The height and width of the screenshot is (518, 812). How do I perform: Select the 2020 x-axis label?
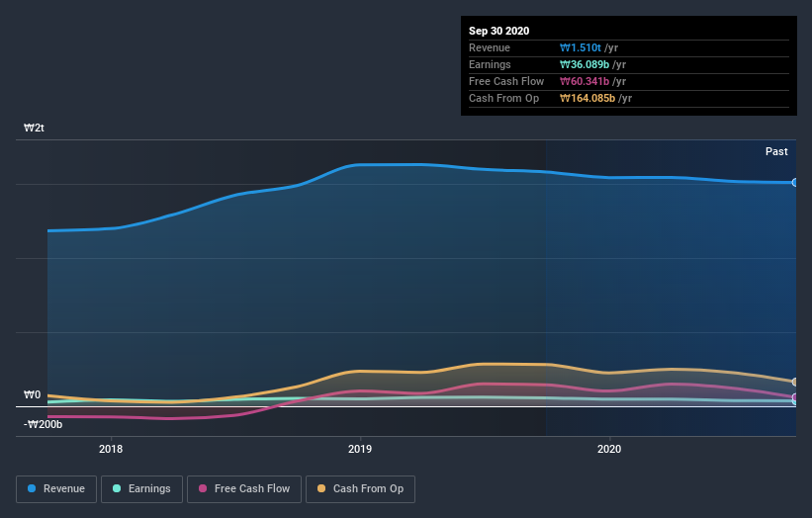609,449
